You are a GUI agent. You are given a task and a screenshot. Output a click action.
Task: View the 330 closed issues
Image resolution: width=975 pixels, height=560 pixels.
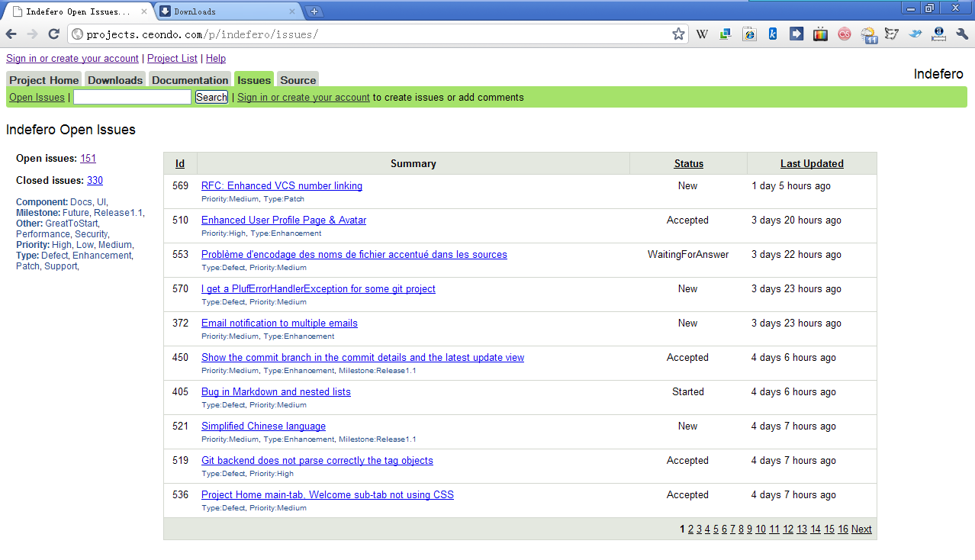click(x=95, y=181)
